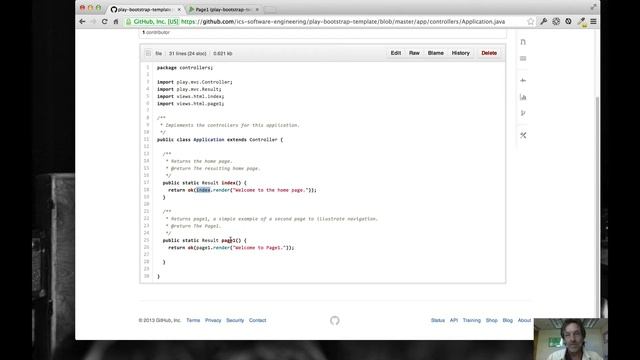Click the webcam video thumbnail of the presenter

coord(570,339)
